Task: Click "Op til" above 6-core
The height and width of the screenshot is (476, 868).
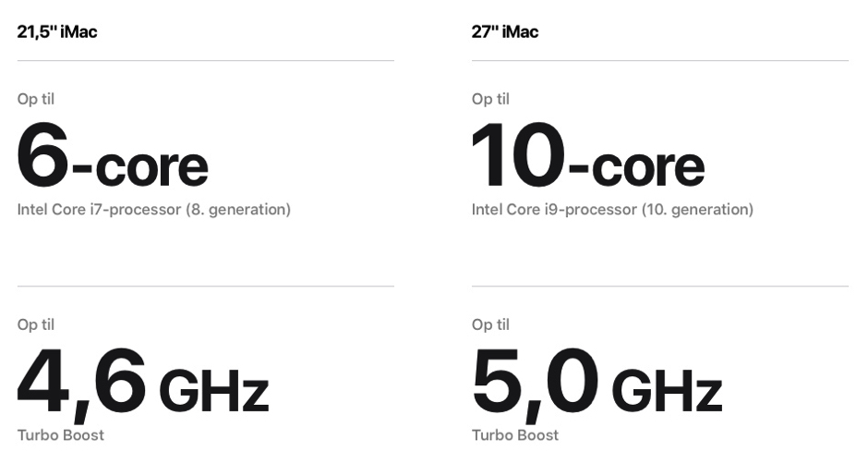Action: click(36, 99)
